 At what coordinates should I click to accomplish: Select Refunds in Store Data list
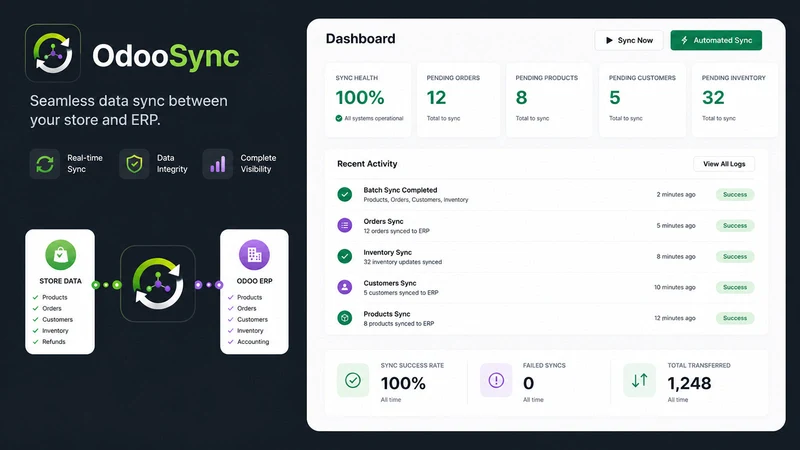54,342
